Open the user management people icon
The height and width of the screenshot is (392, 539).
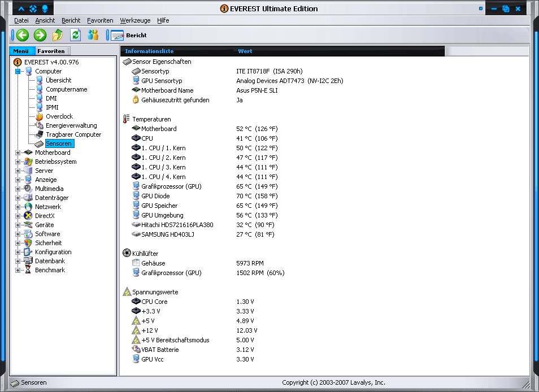click(x=93, y=35)
